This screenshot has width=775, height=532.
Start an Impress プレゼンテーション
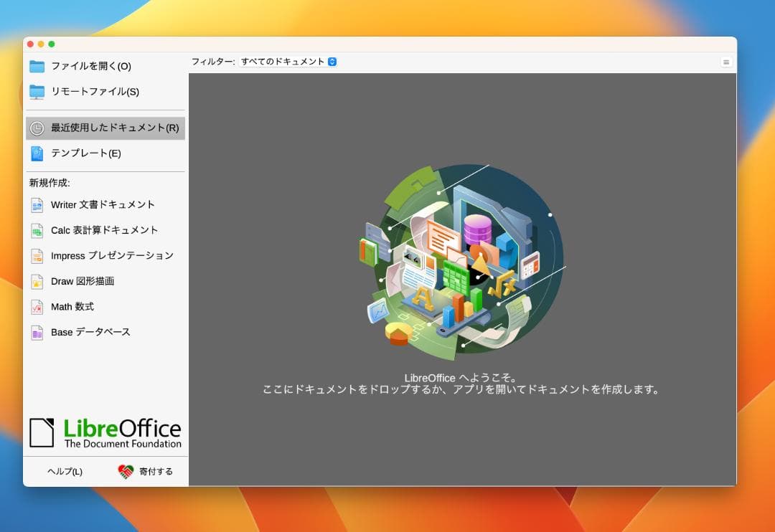click(111, 256)
